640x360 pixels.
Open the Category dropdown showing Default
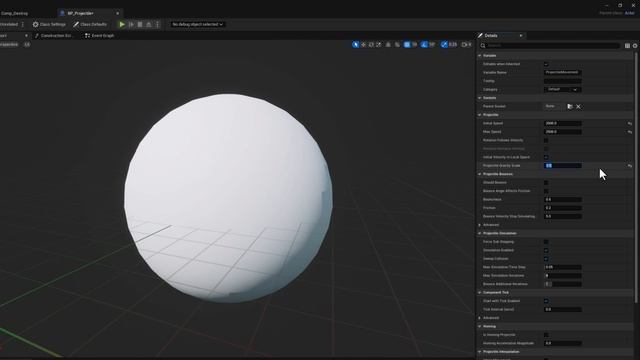[x=563, y=89]
